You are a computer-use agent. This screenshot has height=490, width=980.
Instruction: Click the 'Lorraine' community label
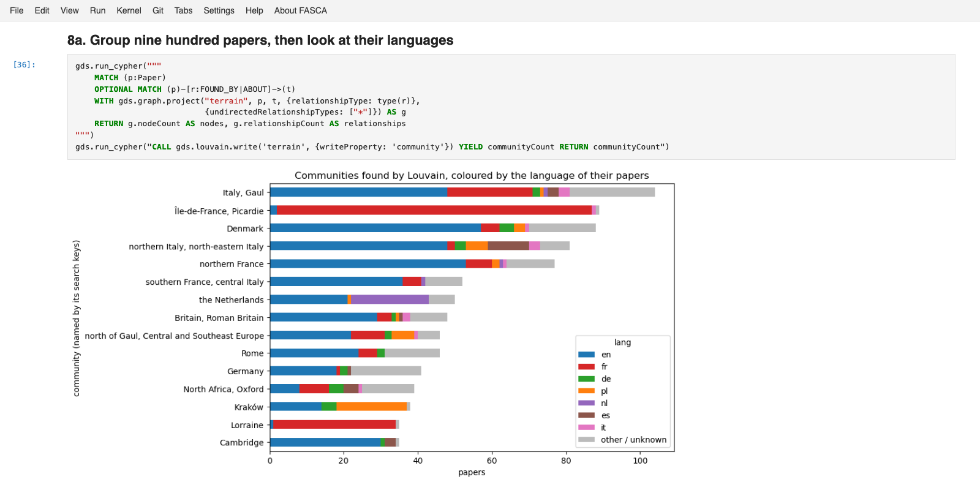pos(247,425)
